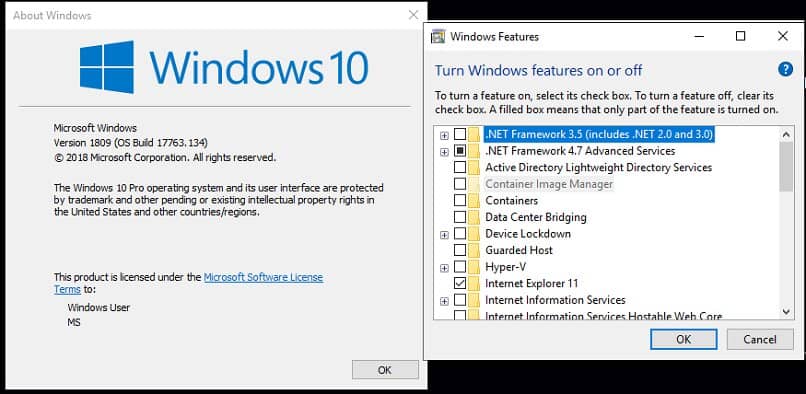Turn on the Hyper-V checkbox

460,266
